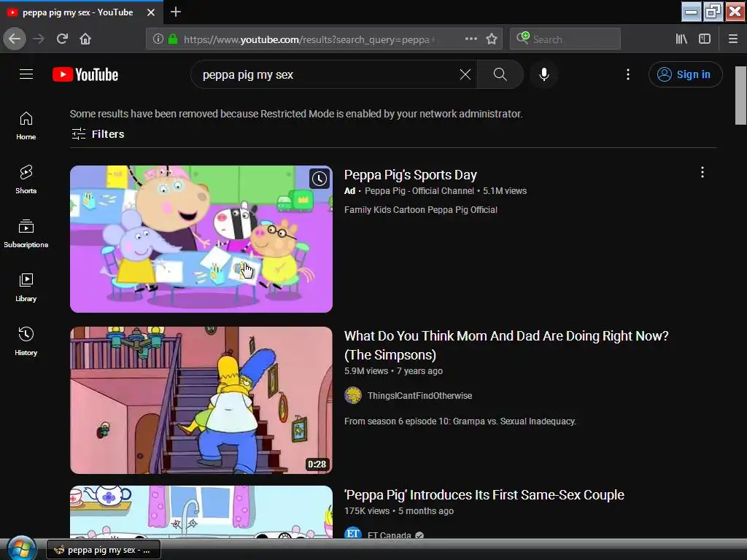Open the Firefox hamburger menu

pos(733,39)
